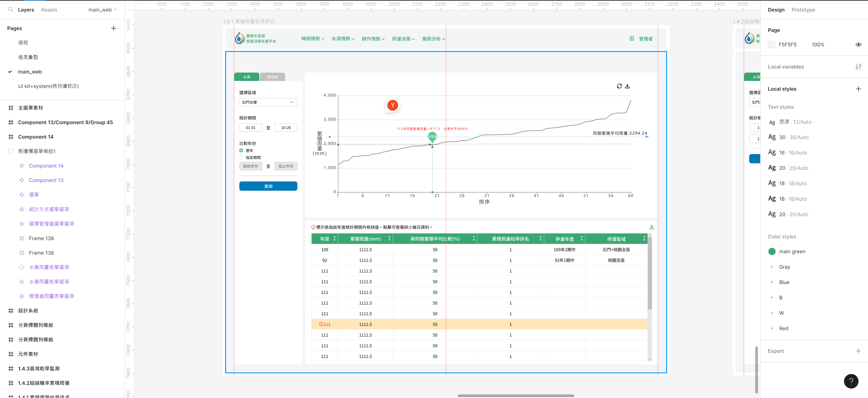Open the 過程 page
The height and width of the screenshot is (398, 868).
click(x=23, y=42)
